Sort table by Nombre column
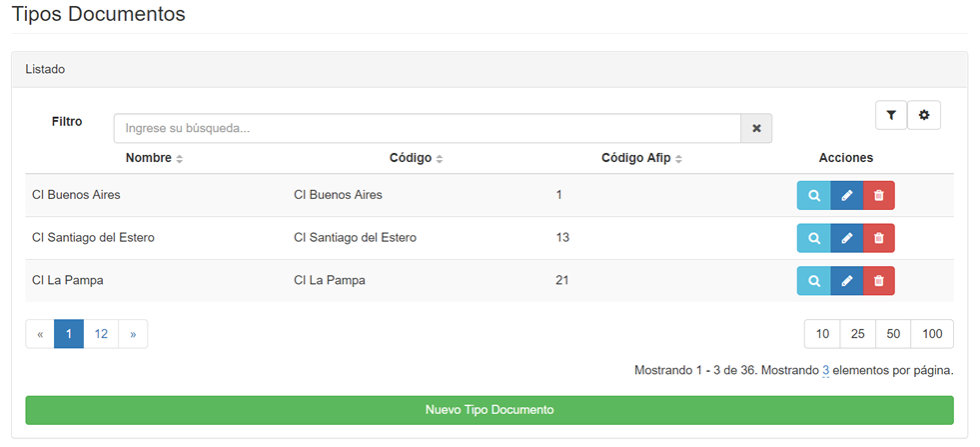This screenshot has width=980, height=447. pyautogui.click(x=154, y=158)
